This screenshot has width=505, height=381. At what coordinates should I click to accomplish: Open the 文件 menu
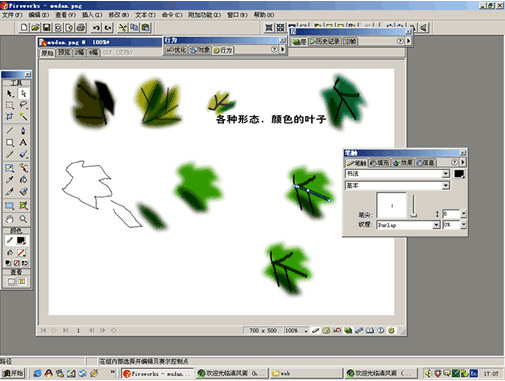[x=12, y=15]
